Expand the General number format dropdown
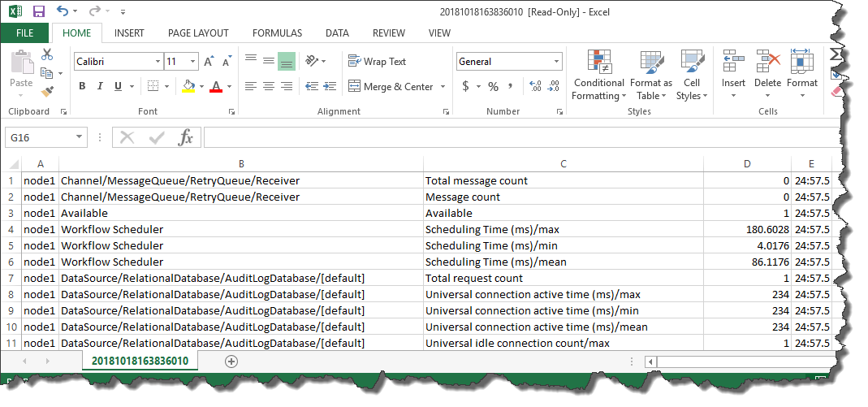The width and height of the screenshot is (868, 407). [x=556, y=62]
